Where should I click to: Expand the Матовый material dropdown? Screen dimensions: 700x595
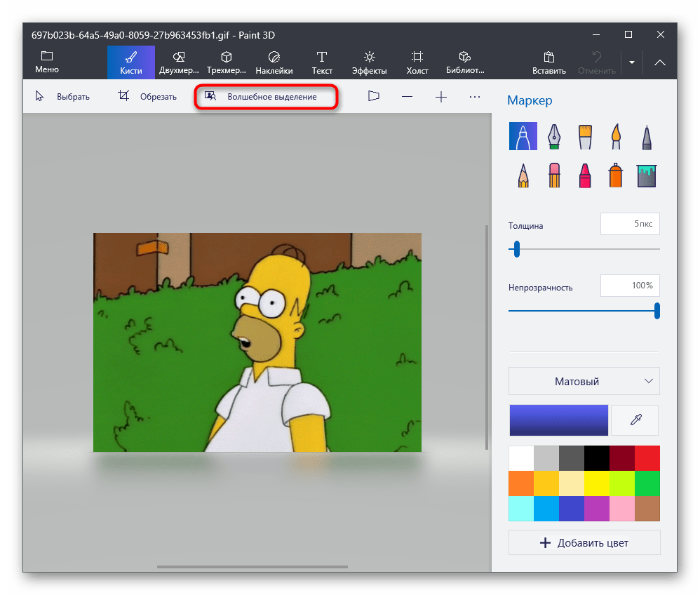[x=584, y=382]
